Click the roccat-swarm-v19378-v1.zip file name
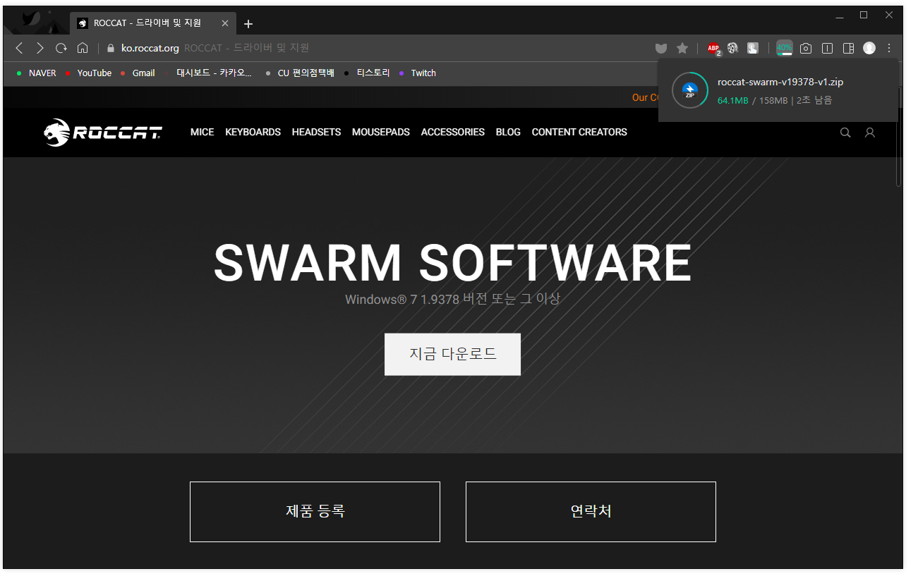 click(x=780, y=82)
